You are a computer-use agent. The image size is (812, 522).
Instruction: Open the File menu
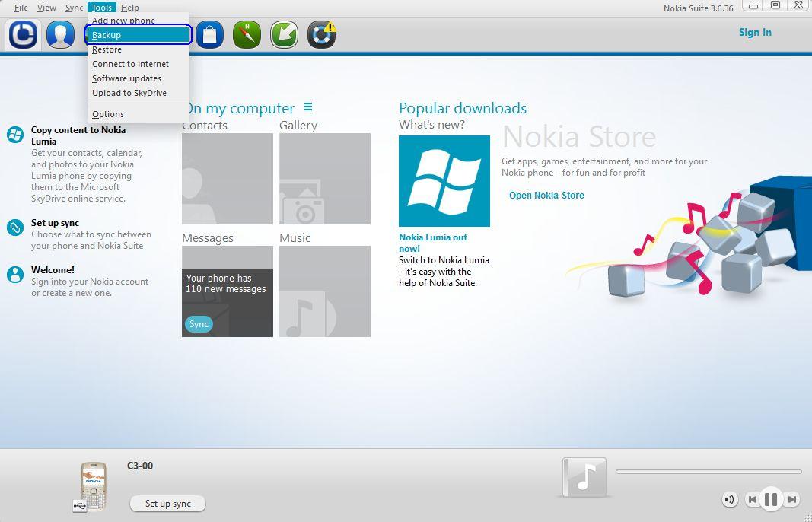[x=21, y=8]
